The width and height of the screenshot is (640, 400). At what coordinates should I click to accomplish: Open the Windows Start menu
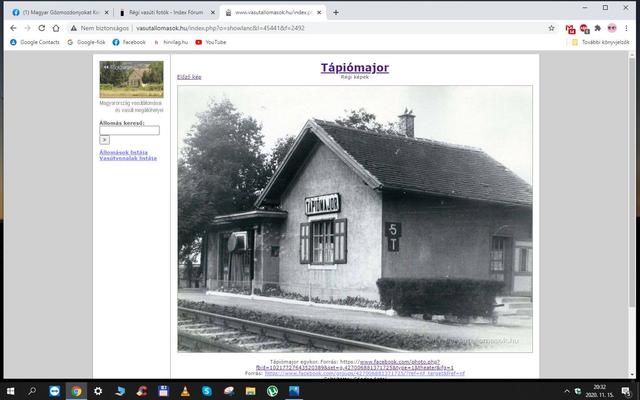pos(11,391)
